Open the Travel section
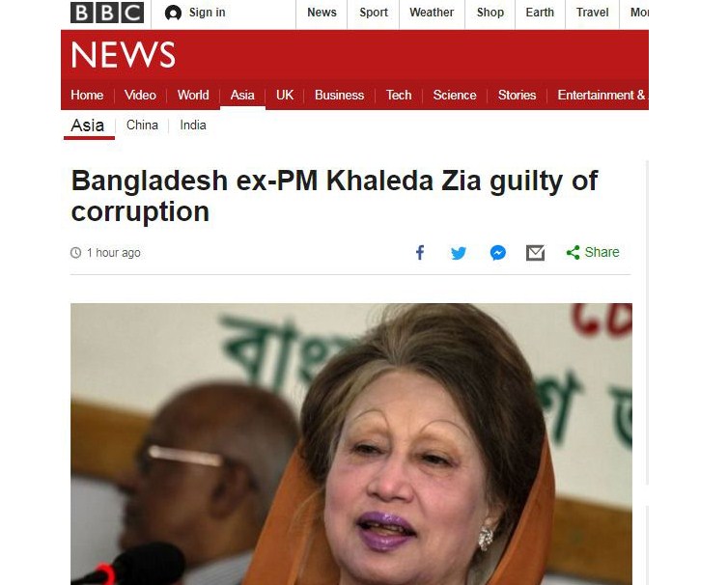Viewport: 728px width, 585px height. 592,13
